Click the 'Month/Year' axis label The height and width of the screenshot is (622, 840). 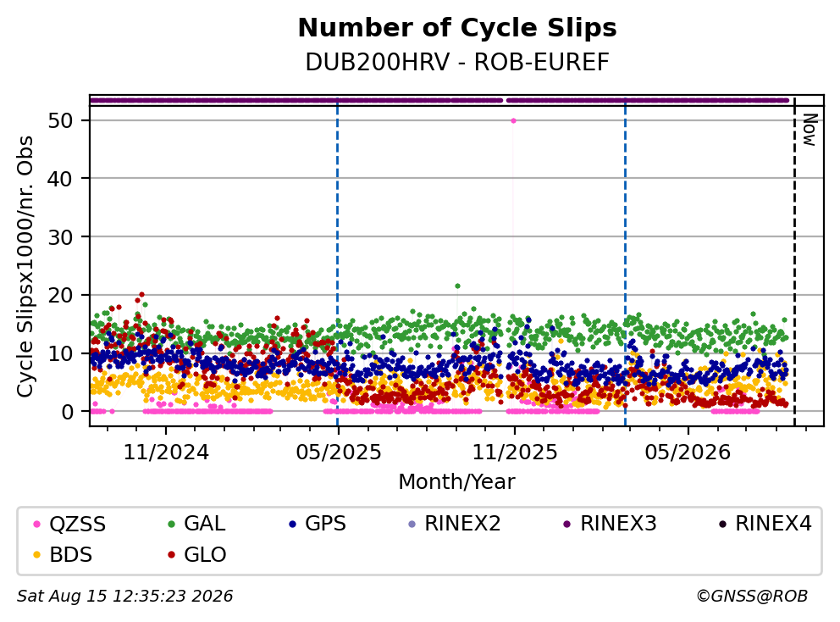(x=456, y=482)
